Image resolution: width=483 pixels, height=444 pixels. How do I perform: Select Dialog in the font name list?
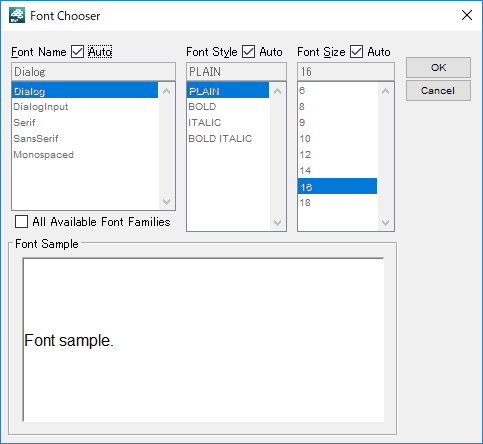pos(85,91)
